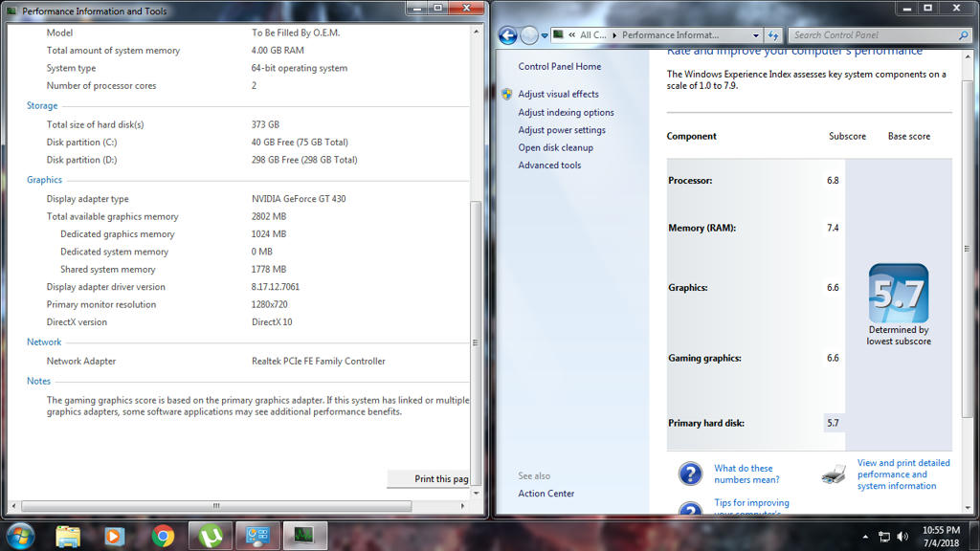Click the 1280x720 resolution value

coord(269,305)
